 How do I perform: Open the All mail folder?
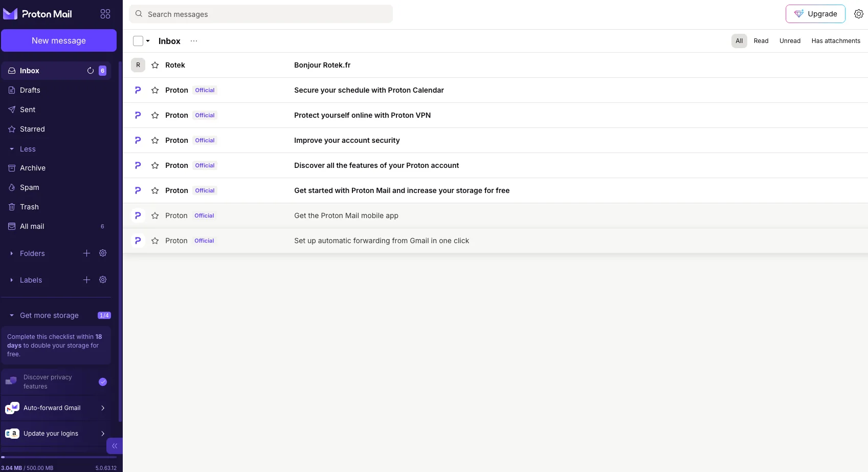coord(56,226)
